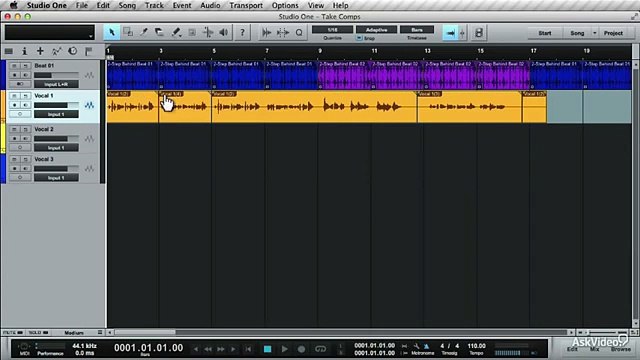Expand the dropdown arrow beside the Song button
Viewport: 640px width, 360px height.
click(x=595, y=33)
